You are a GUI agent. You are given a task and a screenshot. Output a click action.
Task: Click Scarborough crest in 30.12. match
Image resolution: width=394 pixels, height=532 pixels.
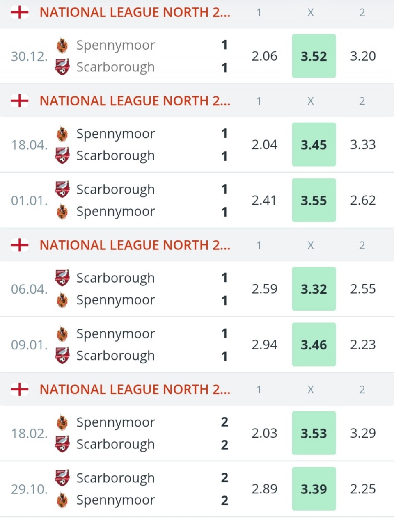[x=62, y=67]
